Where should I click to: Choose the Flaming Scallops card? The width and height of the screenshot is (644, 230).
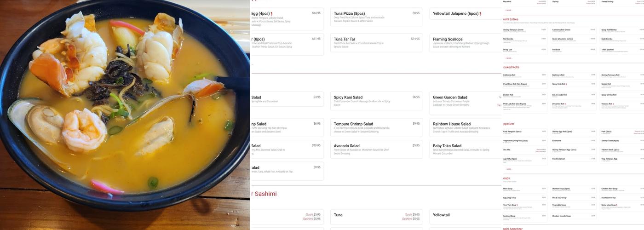[466, 43]
